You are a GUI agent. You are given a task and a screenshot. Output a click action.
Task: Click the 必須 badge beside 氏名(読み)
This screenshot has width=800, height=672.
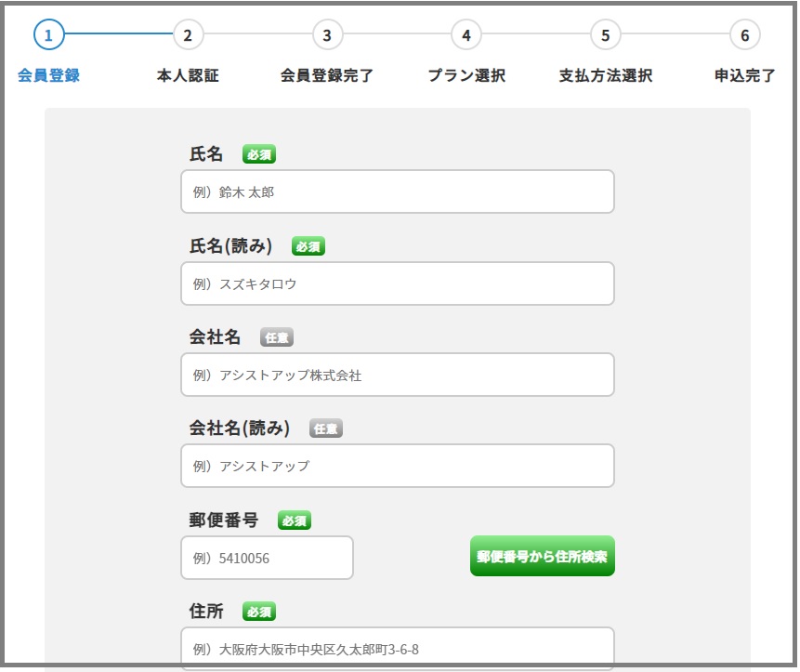(308, 246)
